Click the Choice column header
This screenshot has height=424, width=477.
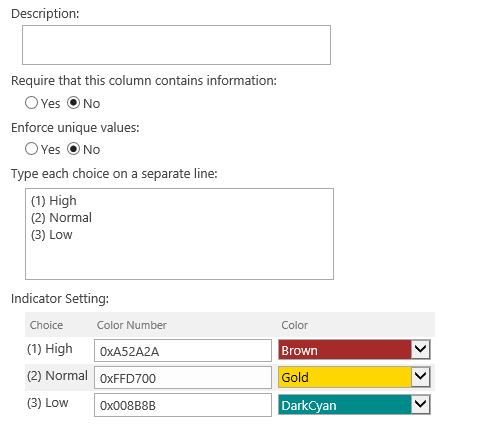click(x=46, y=325)
